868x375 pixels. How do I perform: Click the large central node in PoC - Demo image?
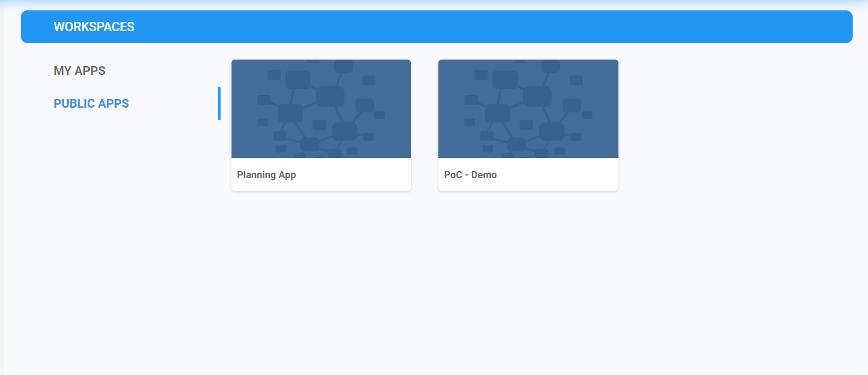click(537, 97)
